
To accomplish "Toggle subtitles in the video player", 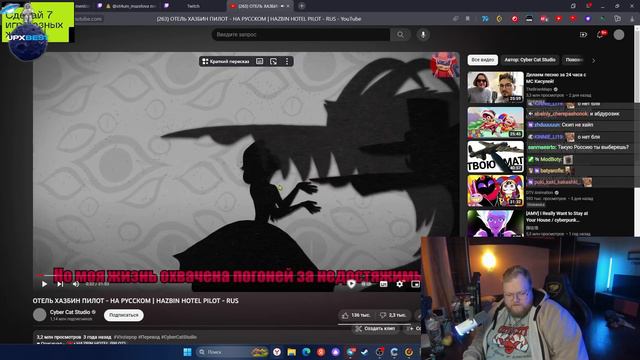I will [x=384, y=284].
